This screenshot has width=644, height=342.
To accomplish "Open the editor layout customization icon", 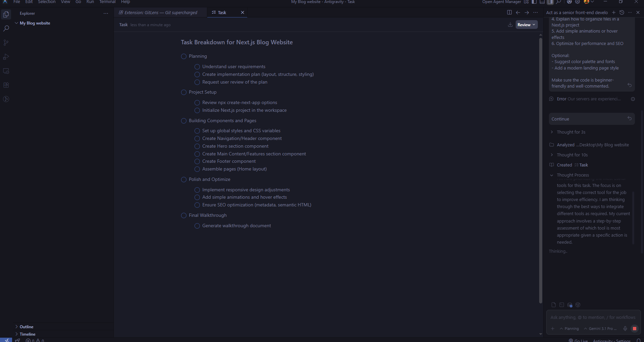I will coord(526,2).
